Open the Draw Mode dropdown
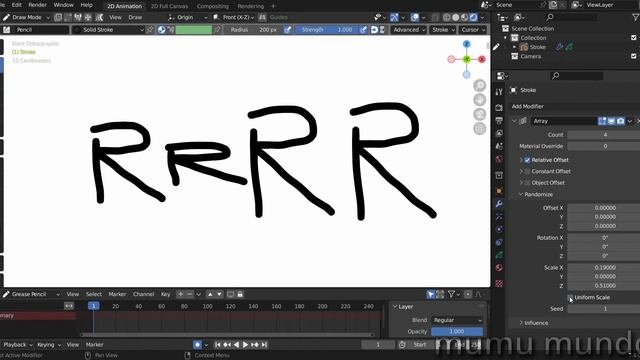The height and width of the screenshot is (360, 640). point(27,18)
